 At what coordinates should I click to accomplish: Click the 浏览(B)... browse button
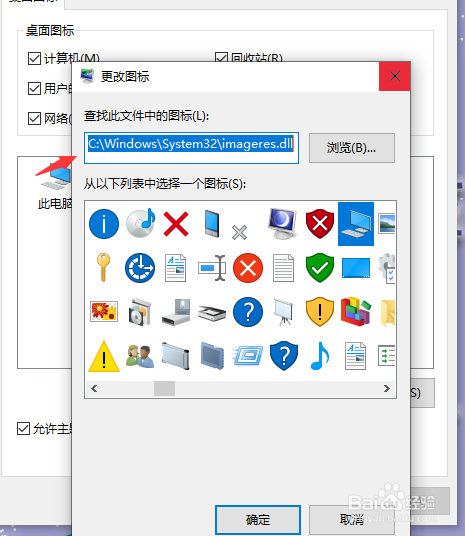(x=352, y=148)
